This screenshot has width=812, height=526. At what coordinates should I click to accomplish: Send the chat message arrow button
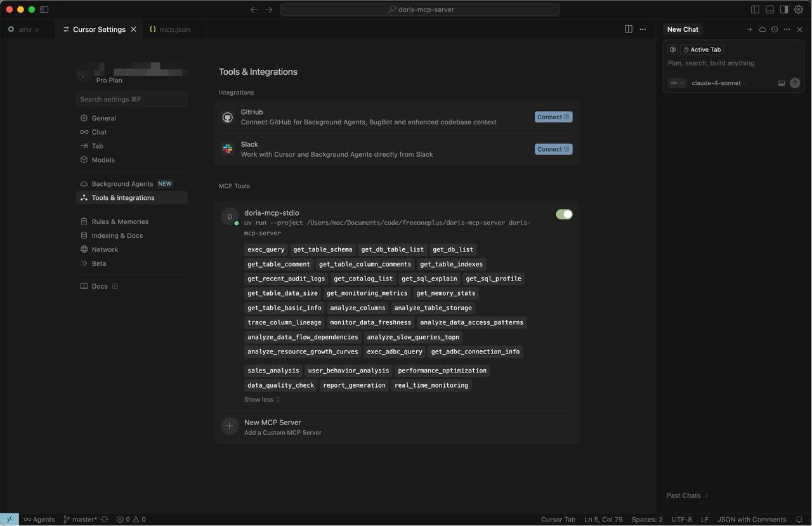click(x=795, y=83)
